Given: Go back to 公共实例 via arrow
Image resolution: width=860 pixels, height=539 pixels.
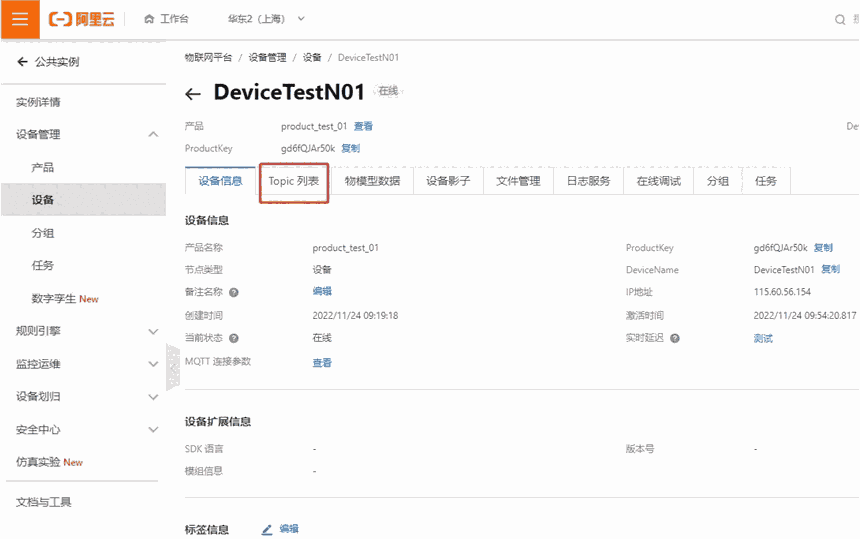Looking at the screenshot, I should point(22,62).
